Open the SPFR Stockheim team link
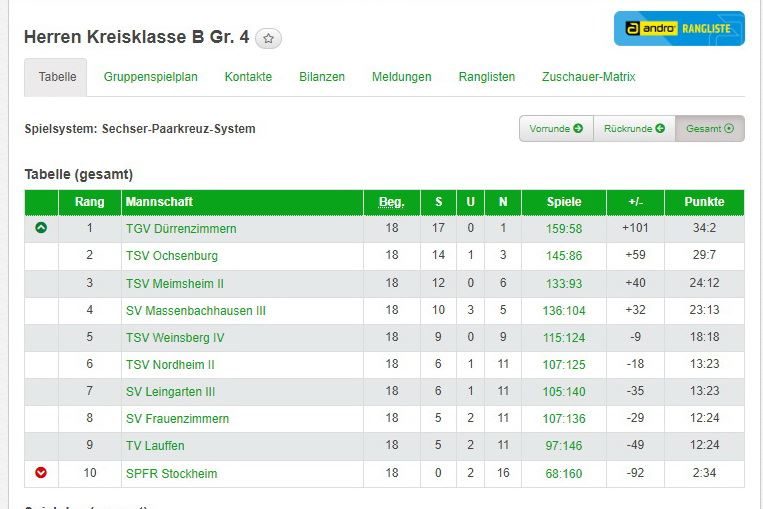 [171, 474]
